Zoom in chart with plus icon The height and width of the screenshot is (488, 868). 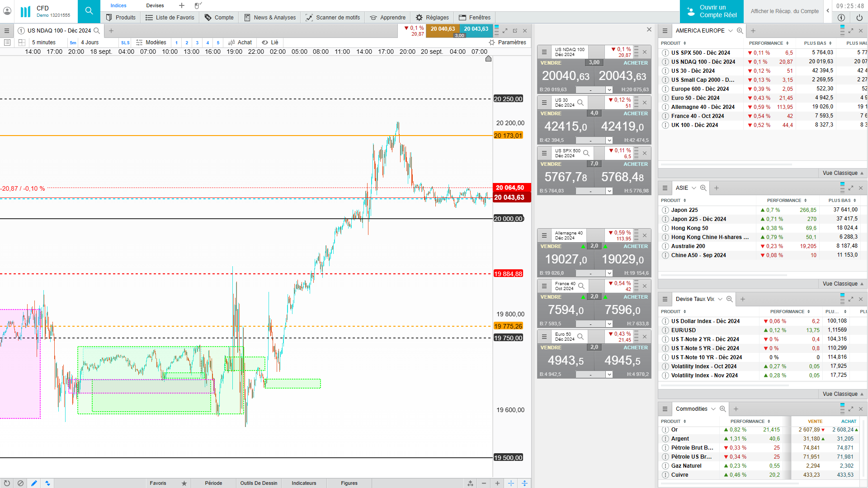497,483
